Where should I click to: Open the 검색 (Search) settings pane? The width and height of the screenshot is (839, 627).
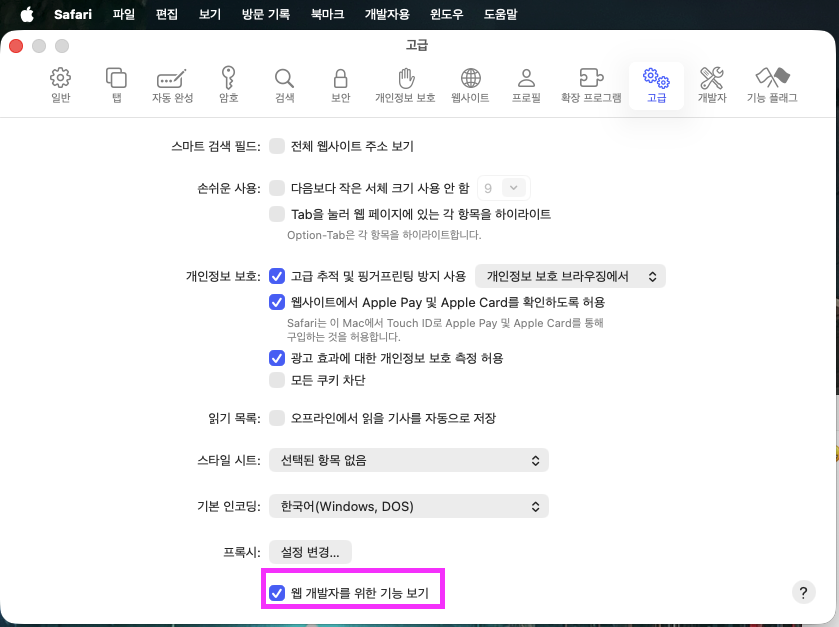coord(284,86)
